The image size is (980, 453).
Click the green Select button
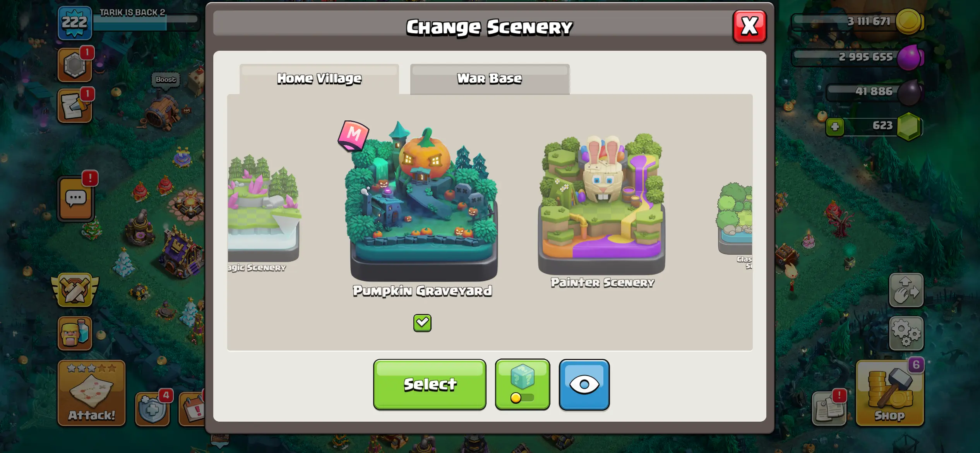coord(430,384)
